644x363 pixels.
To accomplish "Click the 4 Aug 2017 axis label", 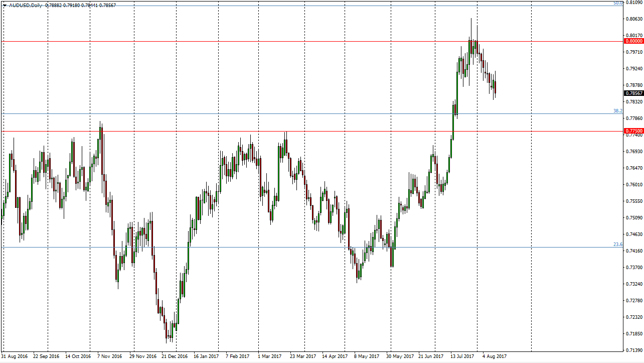I will [494, 355].
